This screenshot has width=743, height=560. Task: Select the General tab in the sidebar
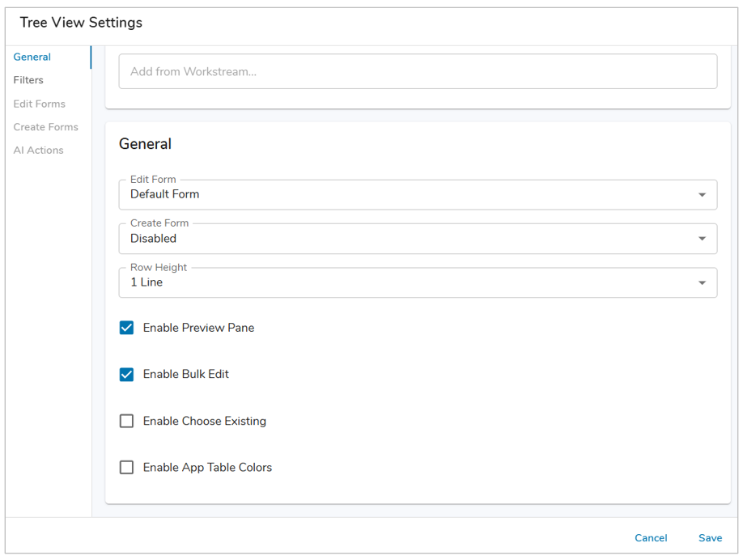coord(32,57)
